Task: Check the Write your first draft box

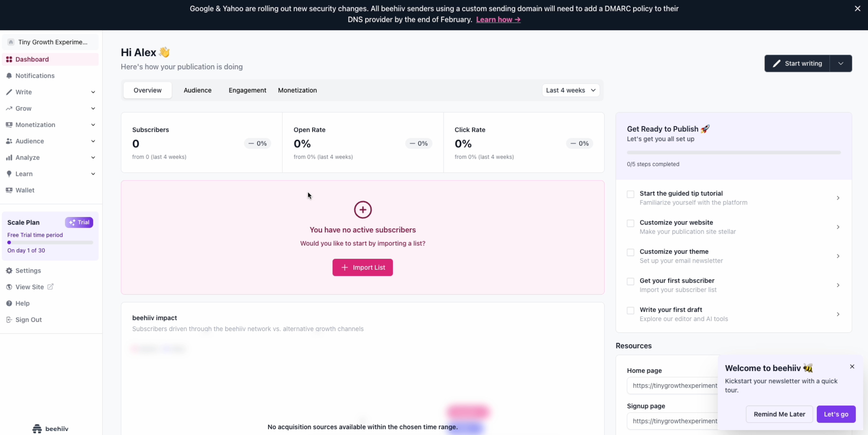Action: tap(630, 311)
